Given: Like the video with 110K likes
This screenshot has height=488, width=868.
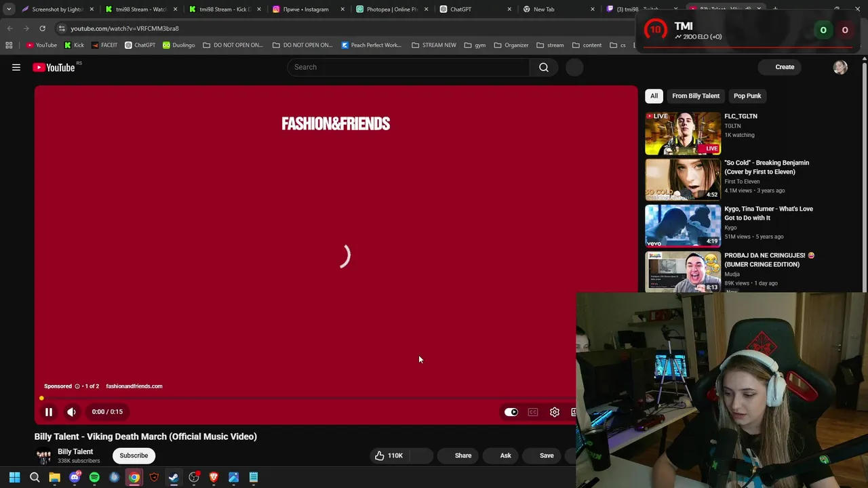Looking at the screenshot, I should (x=389, y=455).
